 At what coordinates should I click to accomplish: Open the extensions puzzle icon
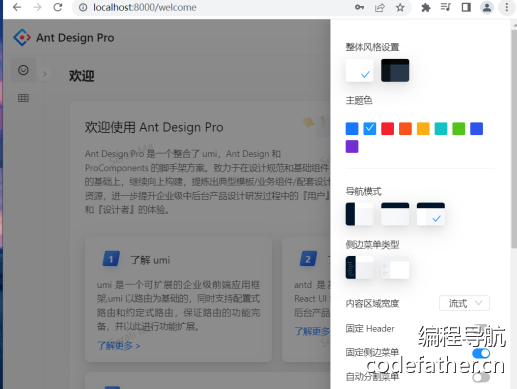point(426,7)
